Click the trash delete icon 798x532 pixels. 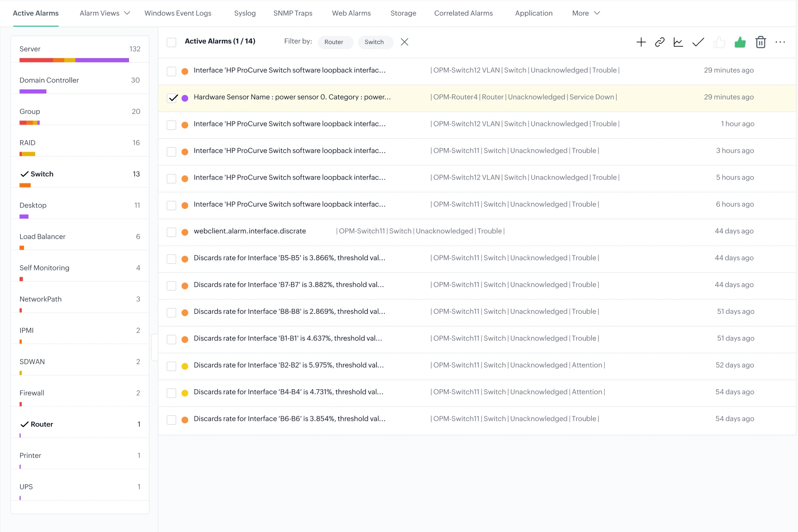[761, 42]
